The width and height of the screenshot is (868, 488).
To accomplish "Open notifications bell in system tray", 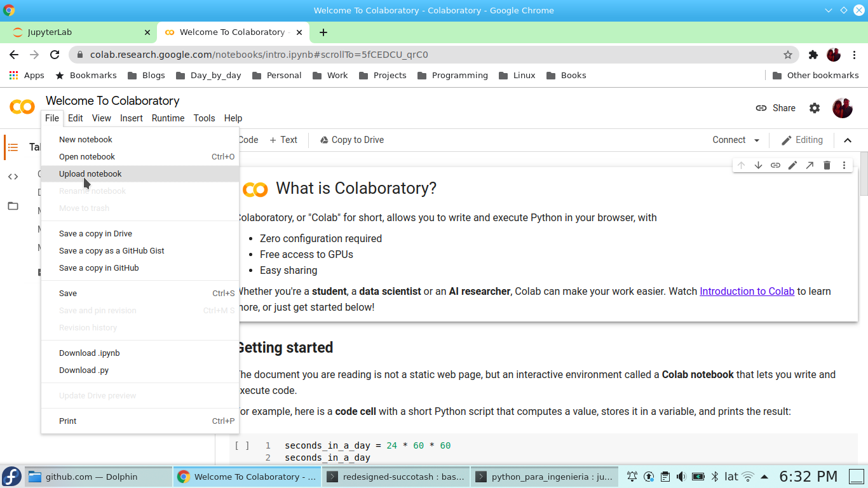I will pyautogui.click(x=632, y=477).
